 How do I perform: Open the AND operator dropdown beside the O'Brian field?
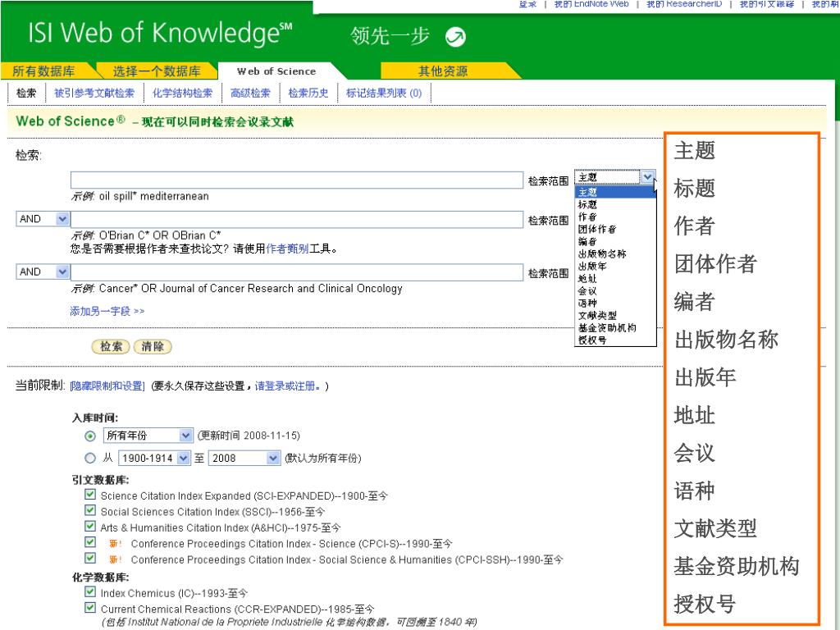point(62,219)
